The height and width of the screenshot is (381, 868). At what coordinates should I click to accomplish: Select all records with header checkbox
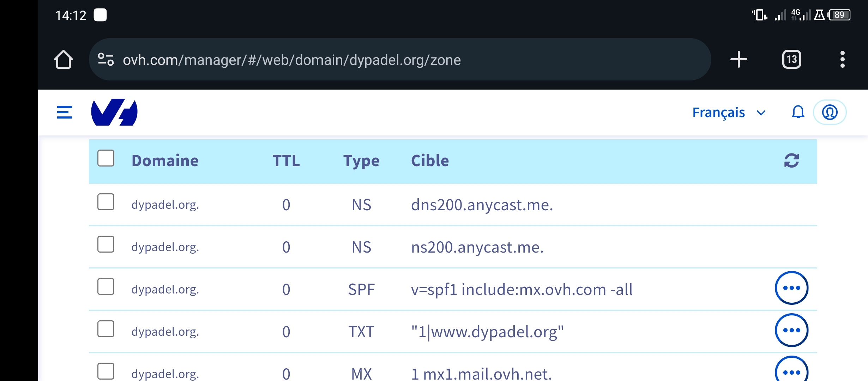(x=106, y=158)
